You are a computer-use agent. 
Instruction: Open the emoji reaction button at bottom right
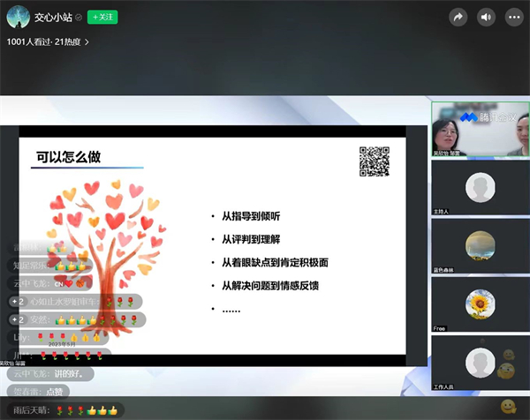click(x=508, y=407)
